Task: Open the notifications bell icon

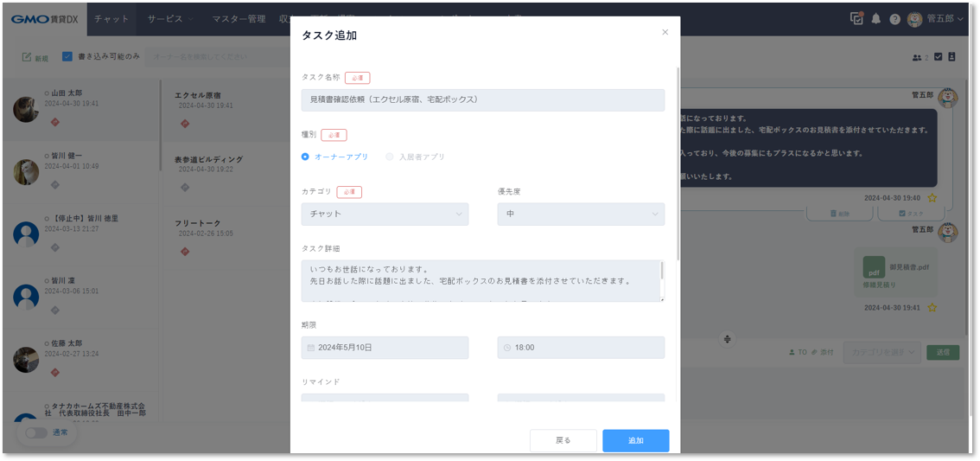Action: 876,19
